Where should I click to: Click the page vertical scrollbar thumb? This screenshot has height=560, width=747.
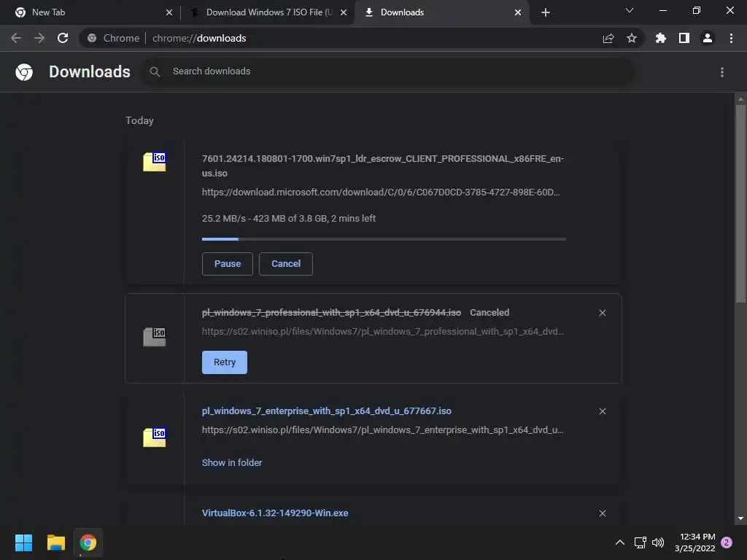tap(740, 203)
